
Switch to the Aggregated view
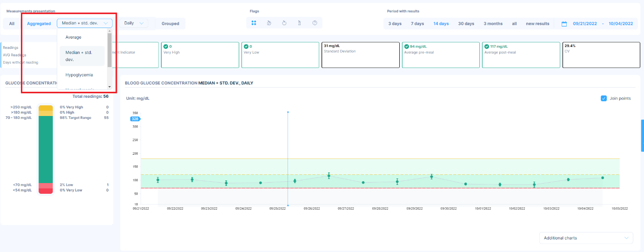(x=39, y=23)
